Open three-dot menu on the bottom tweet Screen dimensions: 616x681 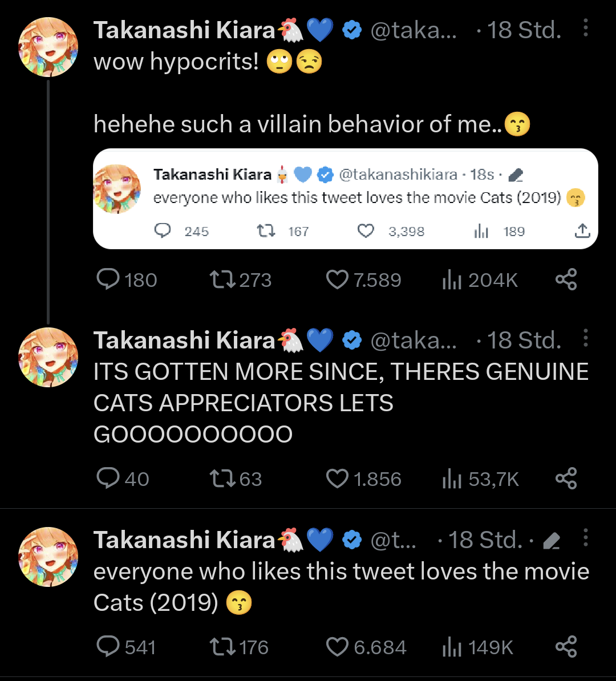[x=585, y=538]
